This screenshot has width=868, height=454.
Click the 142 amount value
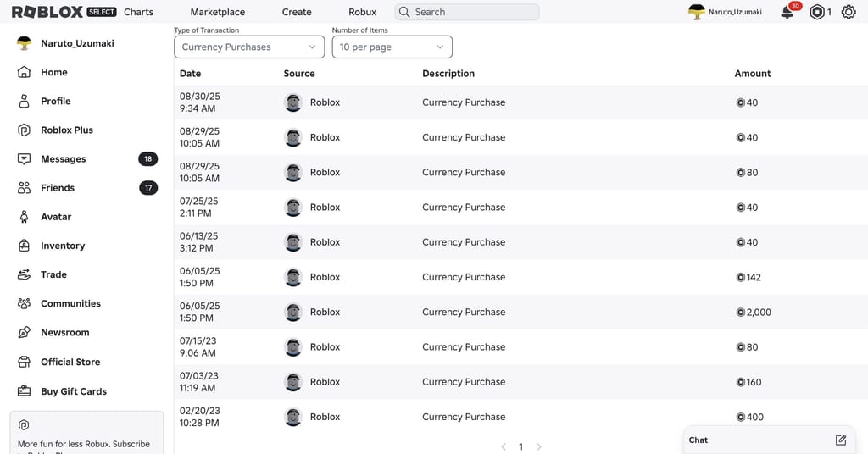[x=754, y=277]
